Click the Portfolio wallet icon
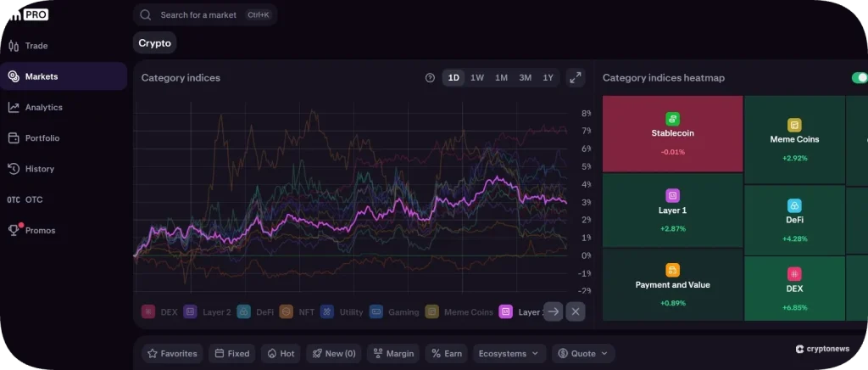 (x=14, y=138)
